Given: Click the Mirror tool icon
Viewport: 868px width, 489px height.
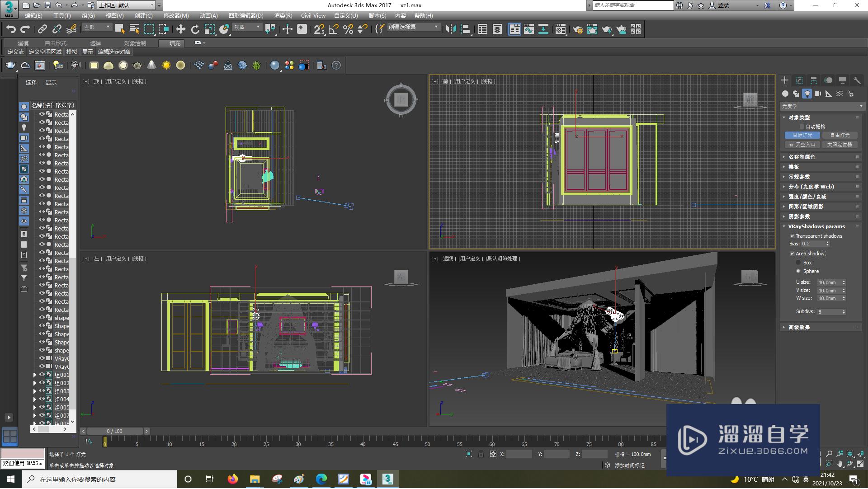Looking at the screenshot, I should [451, 29].
